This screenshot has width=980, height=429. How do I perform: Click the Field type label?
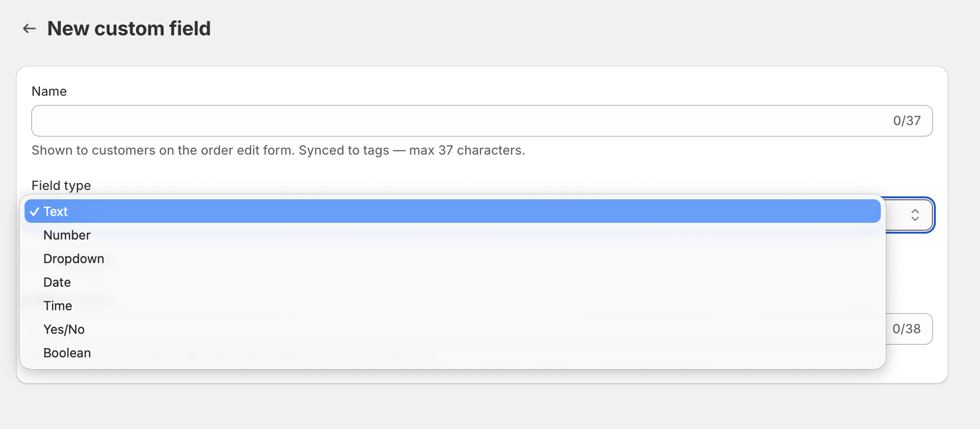(x=61, y=186)
